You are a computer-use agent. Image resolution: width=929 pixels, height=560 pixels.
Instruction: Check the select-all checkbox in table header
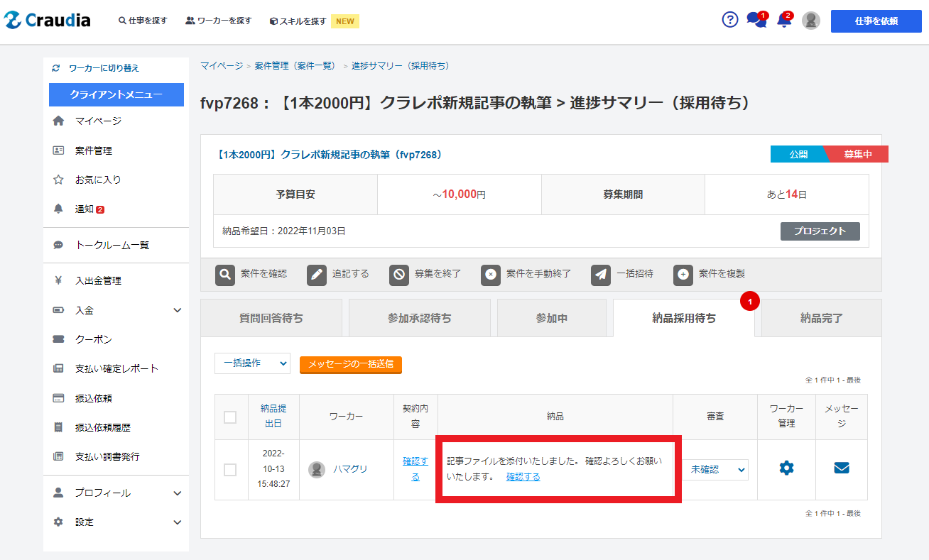coord(230,417)
